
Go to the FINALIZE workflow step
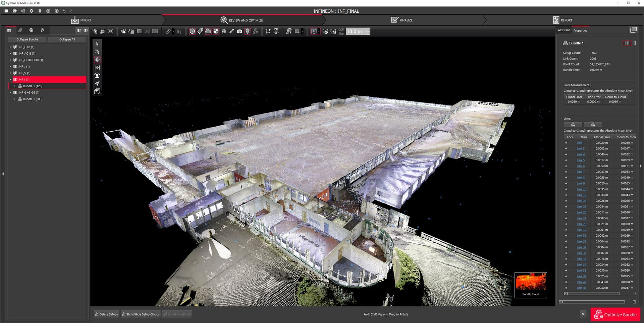[x=402, y=20]
